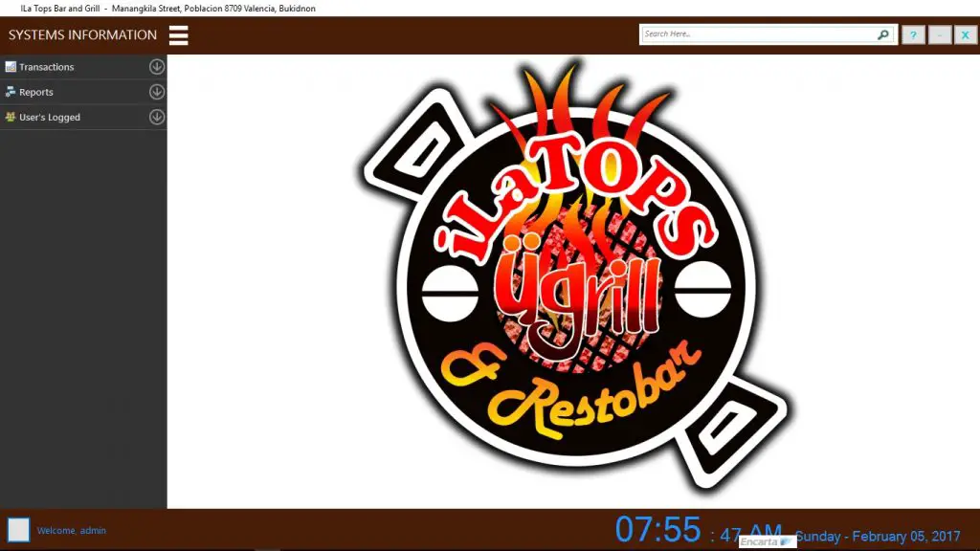Image resolution: width=980 pixels, height=551 pixels.
Task: Click the Transactions chart icon
Action: tap(11, 67)
